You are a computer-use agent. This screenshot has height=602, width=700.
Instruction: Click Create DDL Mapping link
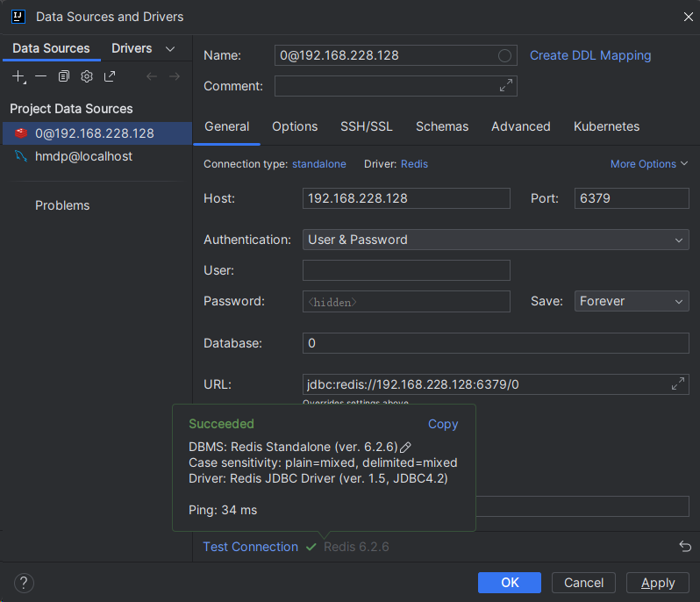coord(590,56)
